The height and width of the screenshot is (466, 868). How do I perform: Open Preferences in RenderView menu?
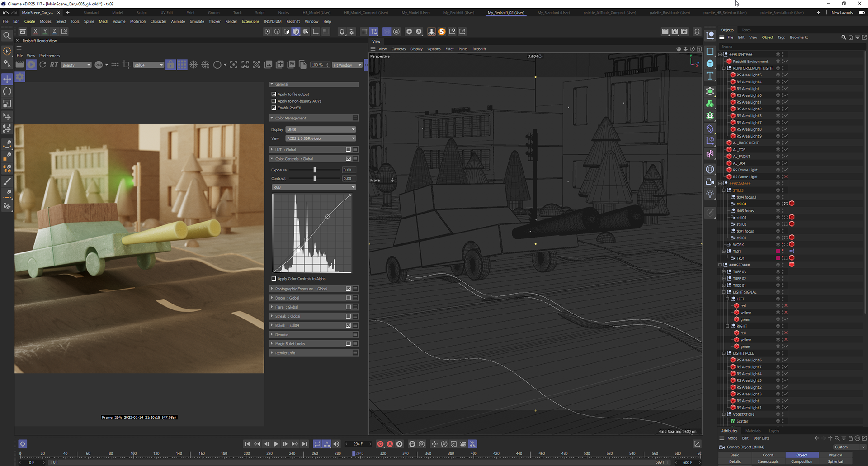pos(50,56)
